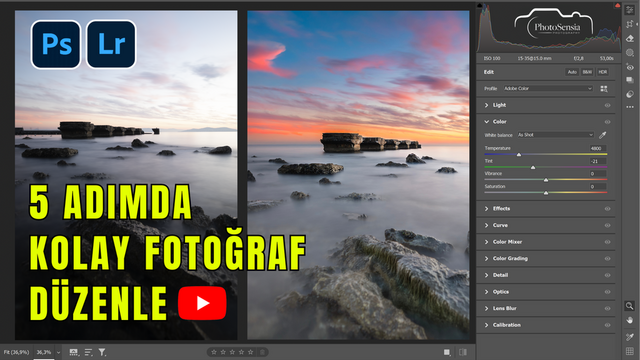Click the Tint value input field
640x360 pixels.
pyautogui.click(x=598, y=161)
